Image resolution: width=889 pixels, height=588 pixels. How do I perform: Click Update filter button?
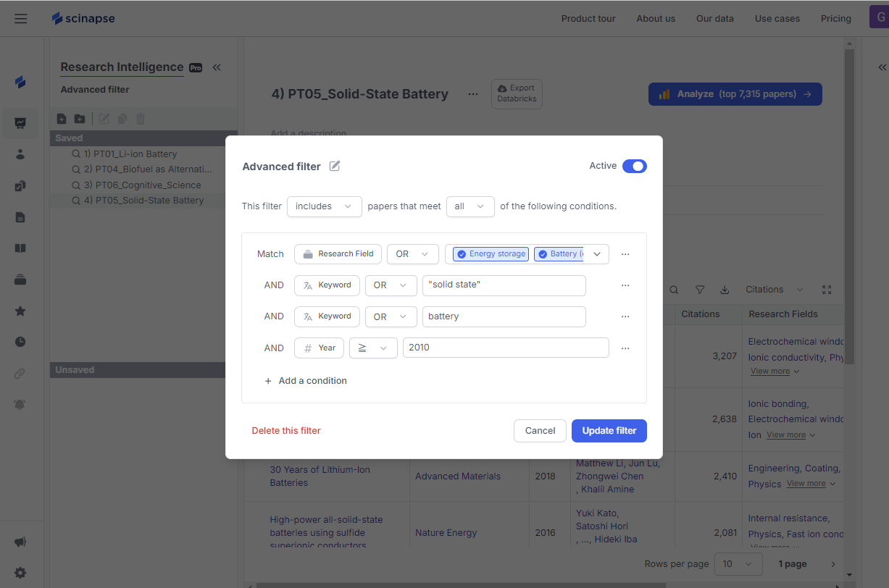click(609, 431)
